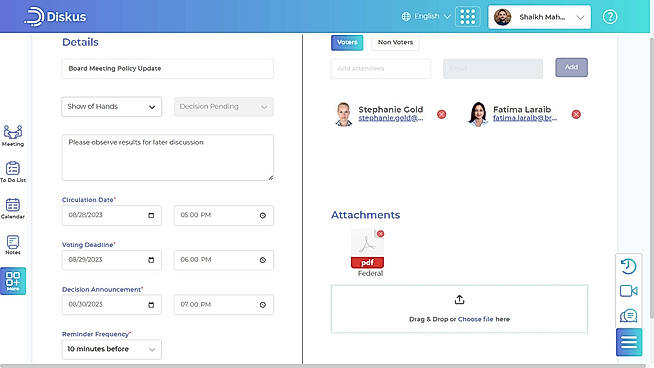Remove the Federal pdf attachment

pos(380,234)
